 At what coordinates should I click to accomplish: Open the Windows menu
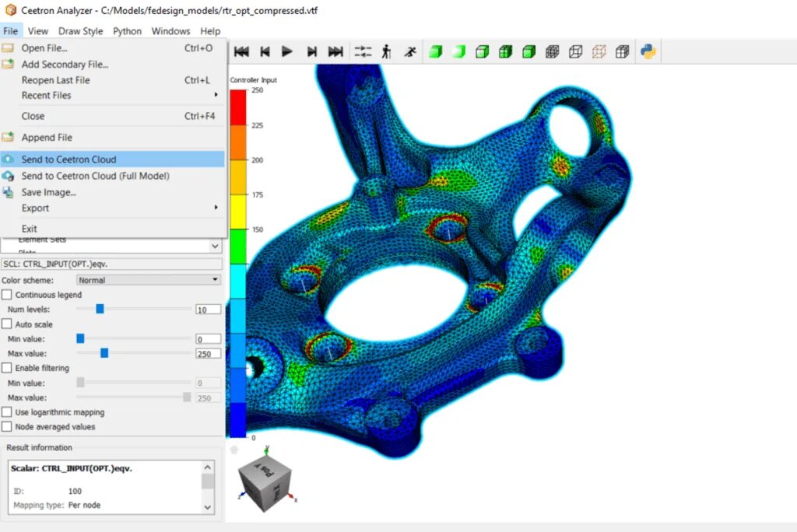pyautogui.click(x=170, y=31)
